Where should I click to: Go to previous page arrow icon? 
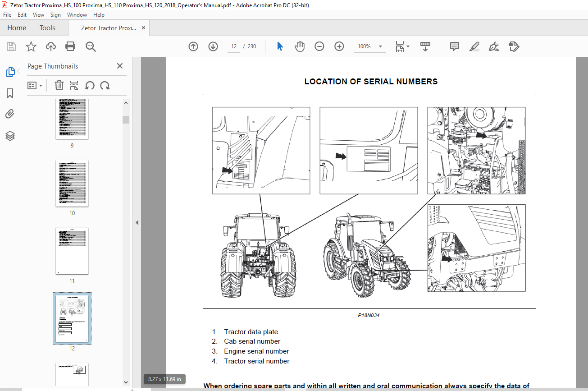[x=193, y=46]
